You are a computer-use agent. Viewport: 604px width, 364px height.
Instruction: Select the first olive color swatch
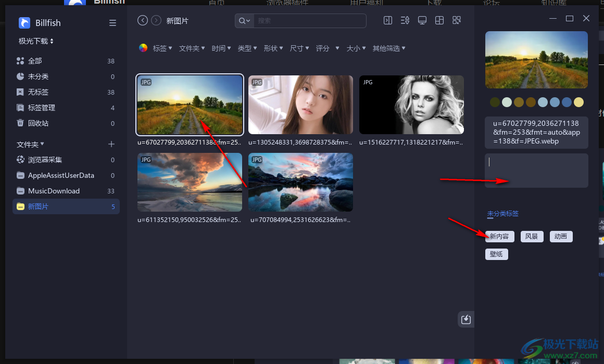point(494,102)
